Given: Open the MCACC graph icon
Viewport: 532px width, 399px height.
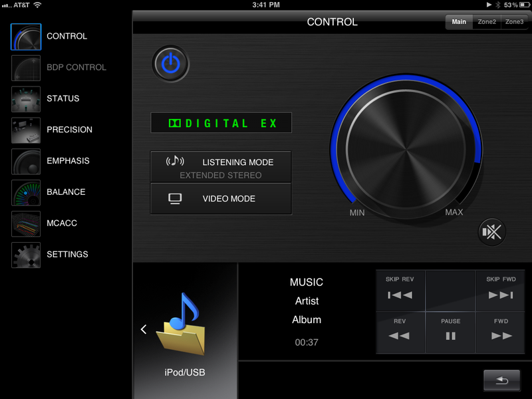Looking at the screenshot, I should (26, 224).
